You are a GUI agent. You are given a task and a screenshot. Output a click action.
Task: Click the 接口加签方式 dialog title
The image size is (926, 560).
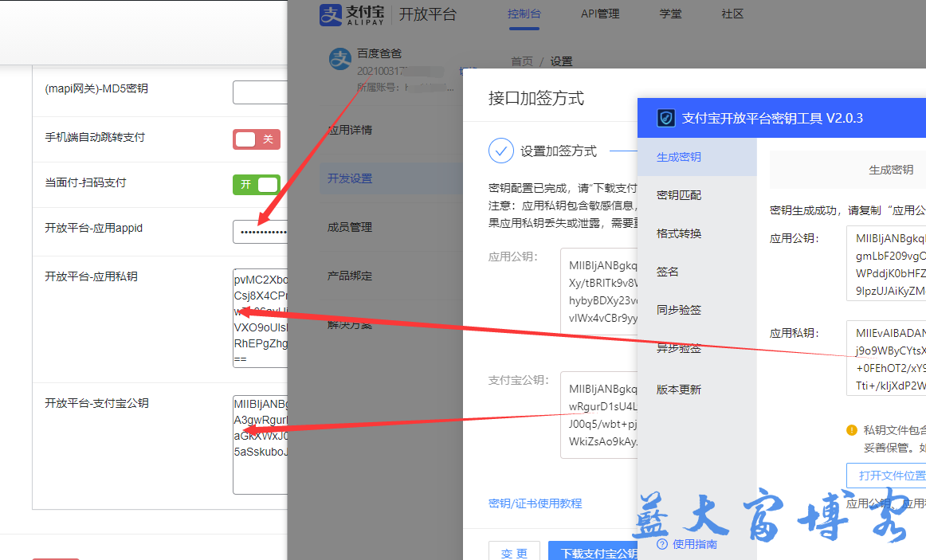(536, 98)
